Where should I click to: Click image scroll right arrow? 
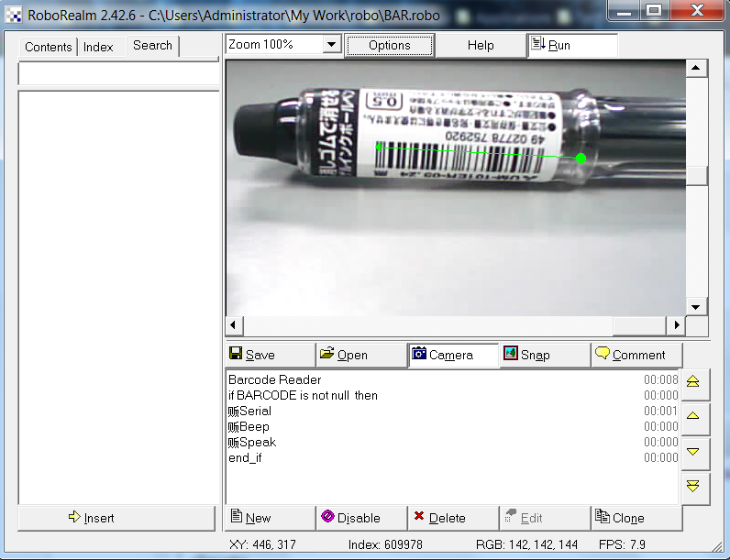pyautogui.click(x=677, y=324)
